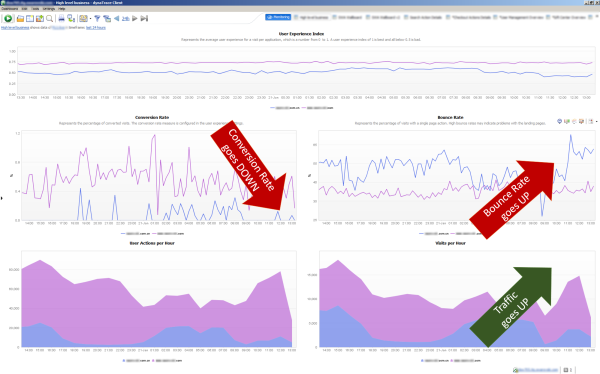This screenshot has width=600, height=374.
Task: Open the Tools menu
Action: [x=35, y=9]
